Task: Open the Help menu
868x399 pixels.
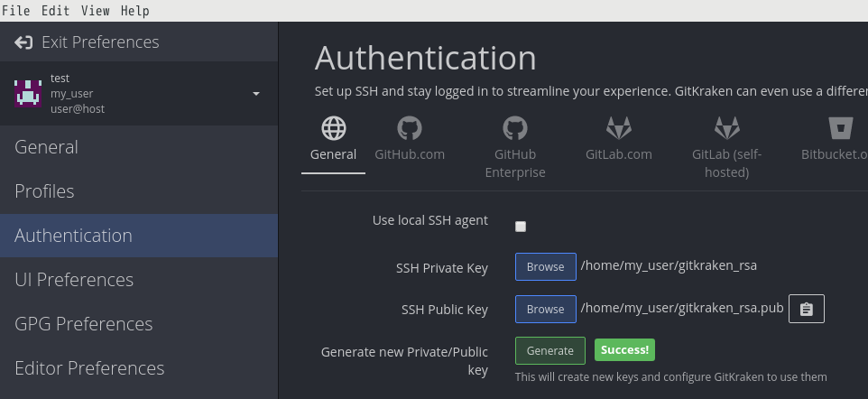Action: pos(135,11)
